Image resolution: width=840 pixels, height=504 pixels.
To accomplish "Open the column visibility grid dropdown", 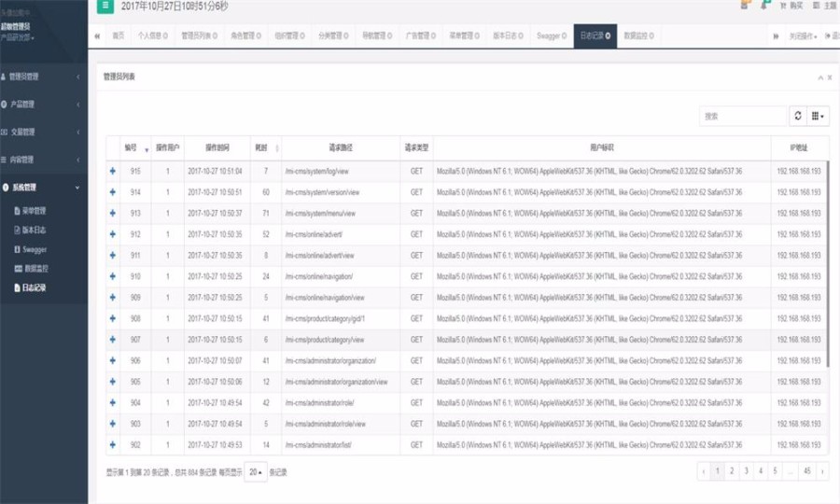I will [818, 116].
